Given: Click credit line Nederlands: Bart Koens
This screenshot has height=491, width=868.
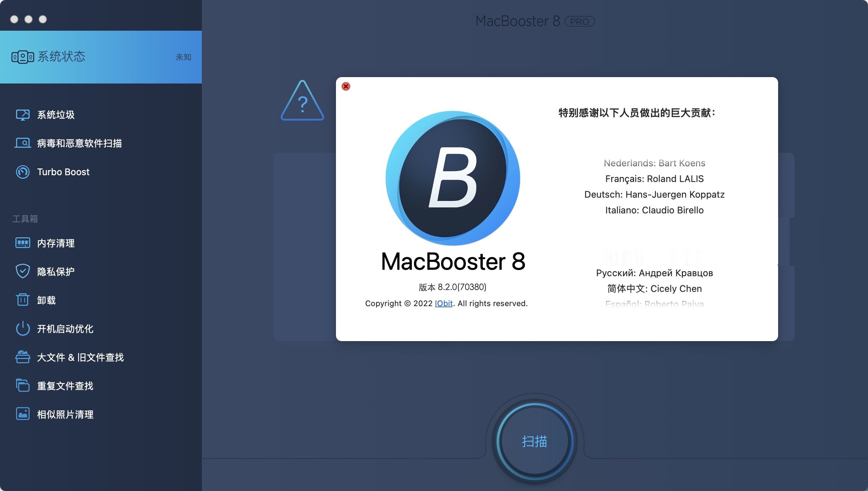Looking at the screenshot, I should pyautogui.click(x=654, y=163).
